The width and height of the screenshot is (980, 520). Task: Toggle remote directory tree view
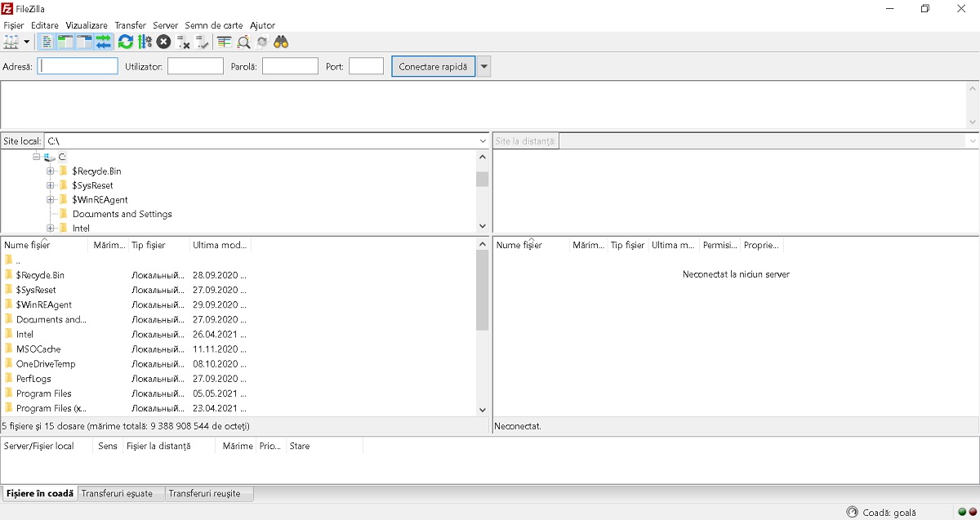pos(84,42)
